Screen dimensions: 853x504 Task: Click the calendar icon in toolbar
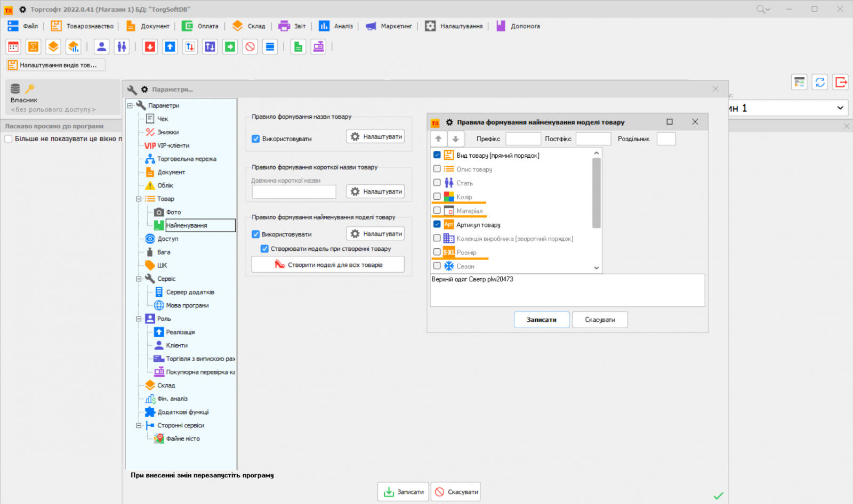click(x=13, y=47)
